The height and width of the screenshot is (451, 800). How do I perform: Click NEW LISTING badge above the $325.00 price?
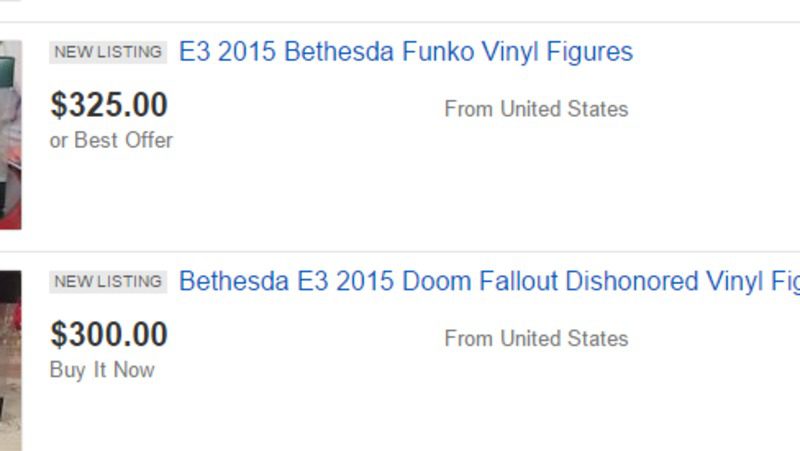[108, 52]
